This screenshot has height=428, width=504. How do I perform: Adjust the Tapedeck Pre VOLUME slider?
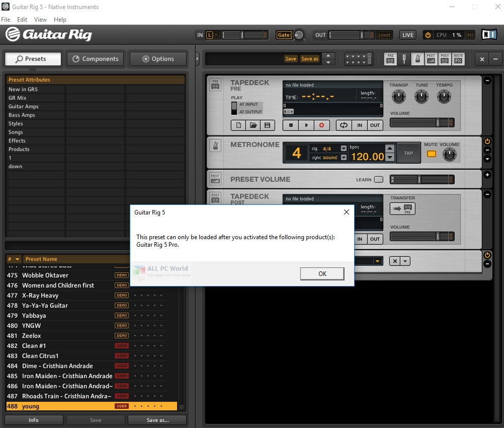(422, 122)
